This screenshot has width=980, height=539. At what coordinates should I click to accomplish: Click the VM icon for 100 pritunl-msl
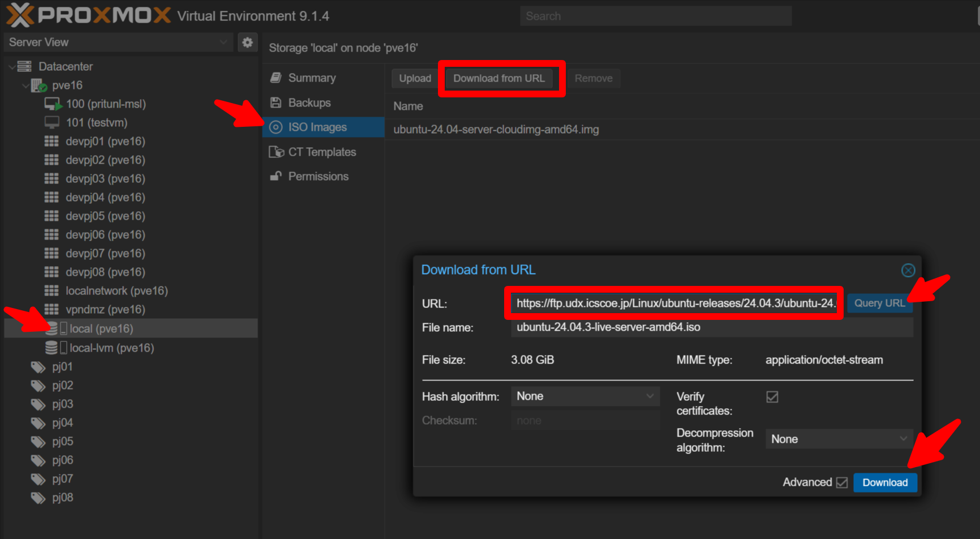[x=52, y=104]
